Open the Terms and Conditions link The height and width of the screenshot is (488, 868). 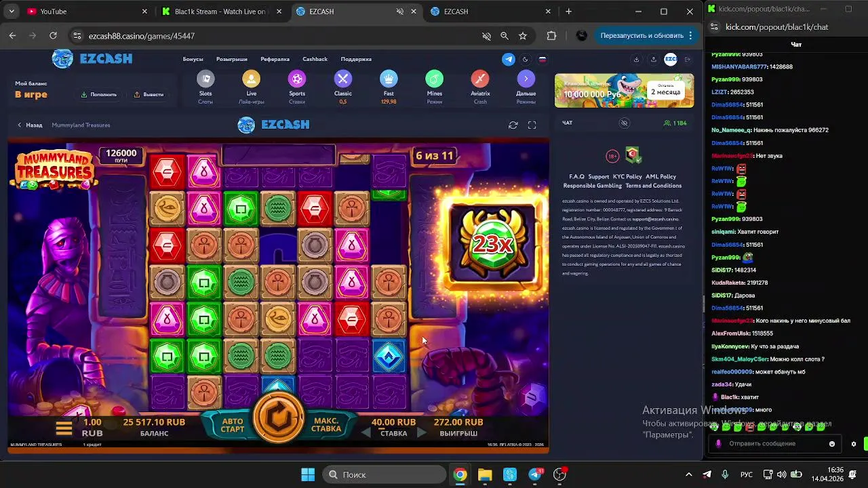pos(653,186)
